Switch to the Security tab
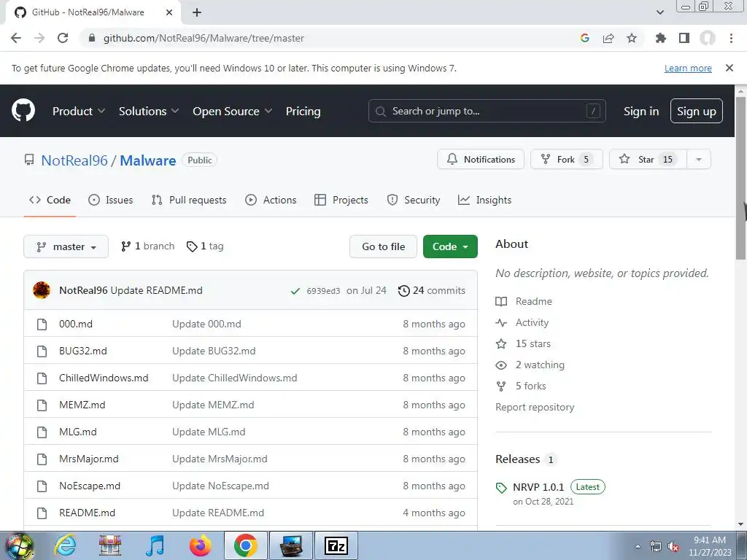747x560 pixels. coord(414,200)
